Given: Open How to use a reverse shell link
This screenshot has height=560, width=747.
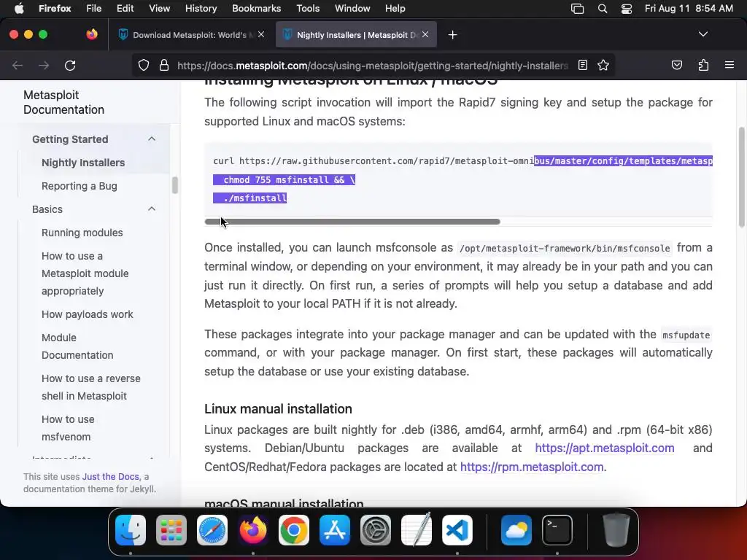Looking at the screenshot, I should pos(91,387).
